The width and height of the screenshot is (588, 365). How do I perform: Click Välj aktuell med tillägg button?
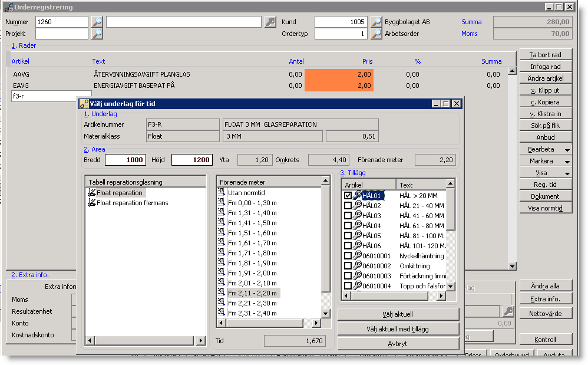pyautogui.click(x=398, y=329)
